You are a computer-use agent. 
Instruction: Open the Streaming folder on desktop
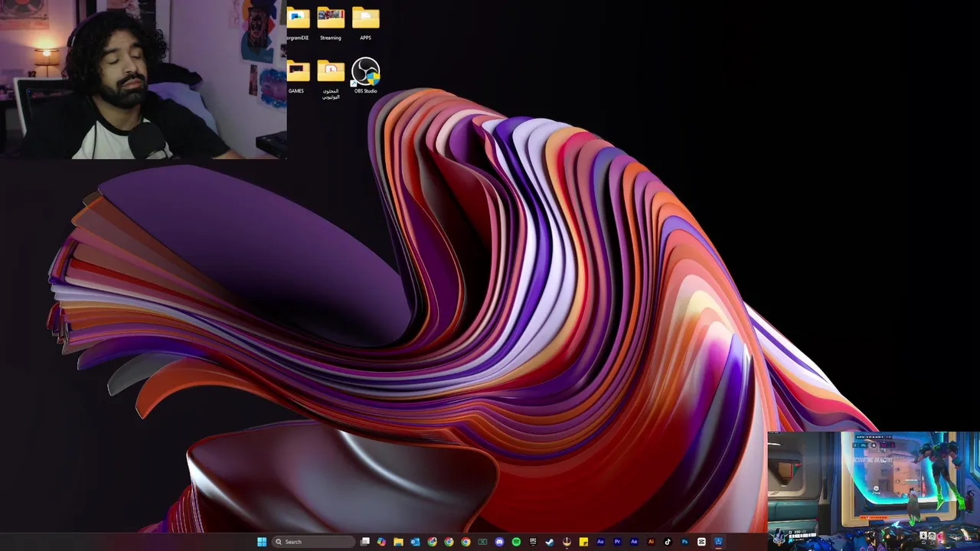point(331,23)
